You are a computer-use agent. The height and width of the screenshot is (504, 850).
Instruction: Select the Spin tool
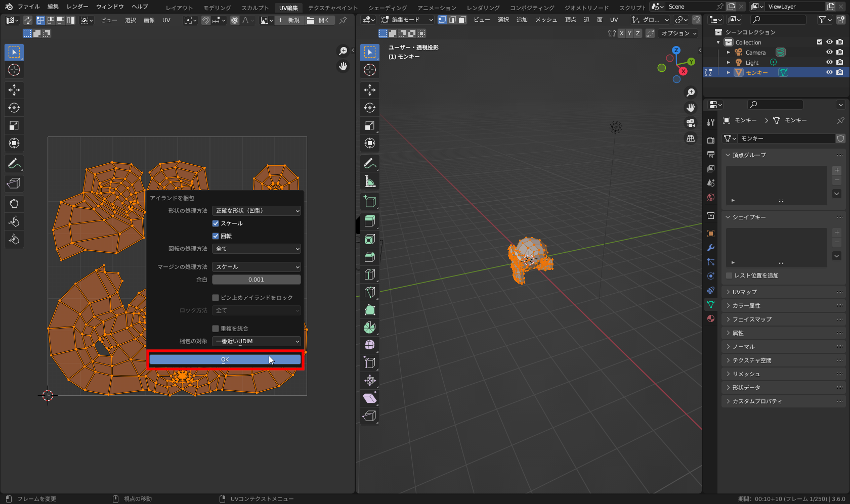pyautogui.click(x=370, y=328)
